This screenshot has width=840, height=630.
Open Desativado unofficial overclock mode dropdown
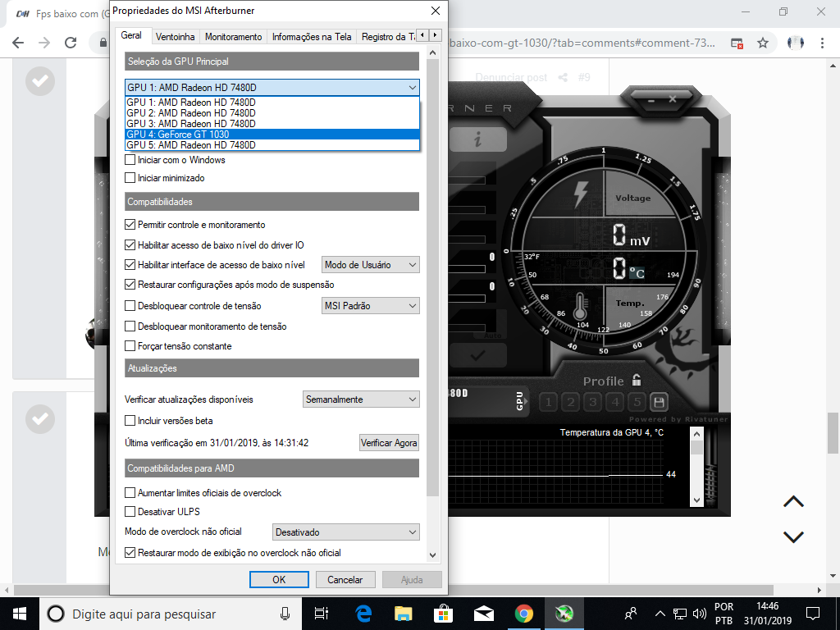click(345, 532)
